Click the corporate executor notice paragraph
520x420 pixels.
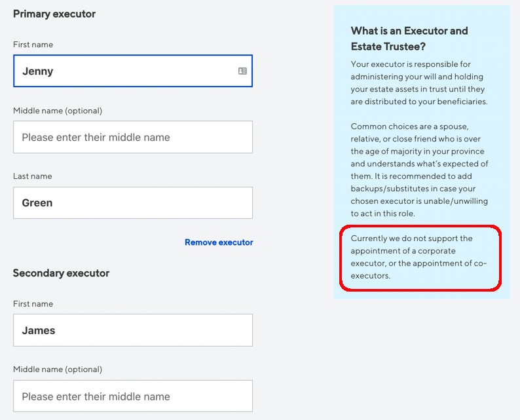418,257
